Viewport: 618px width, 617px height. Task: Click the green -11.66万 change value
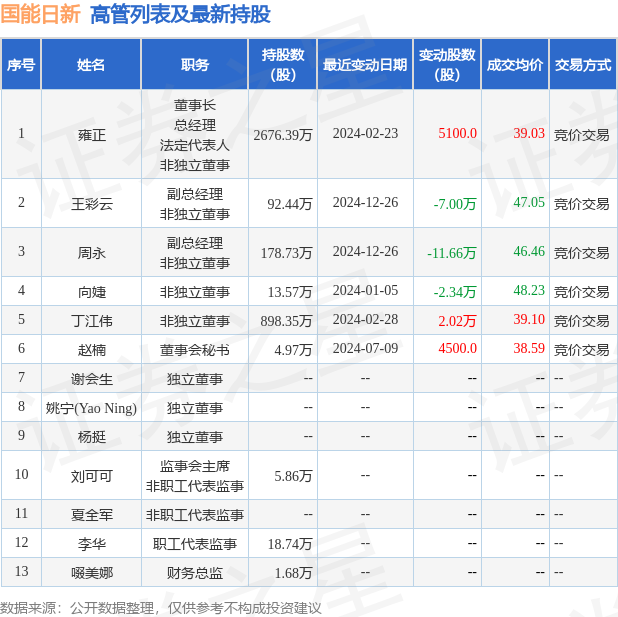452,253
